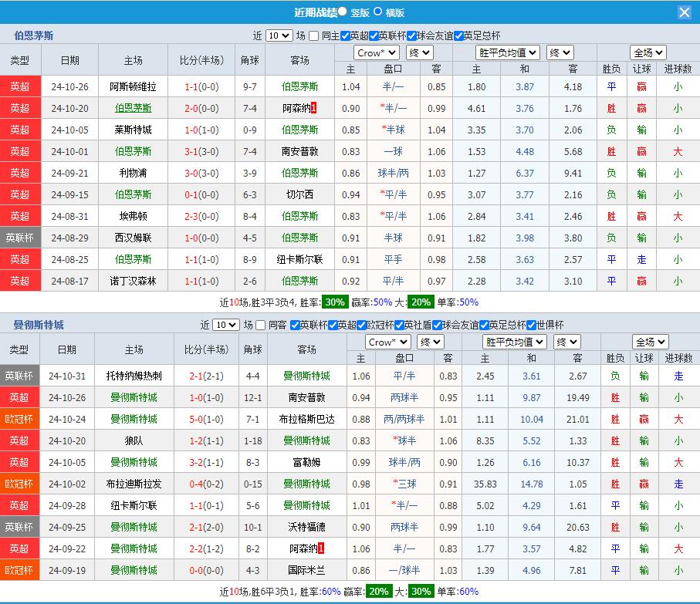This screenshot has height=604, width=700.
Task: Click the 伯恩茅斯 section title
Action: click(x=34, y=35)
